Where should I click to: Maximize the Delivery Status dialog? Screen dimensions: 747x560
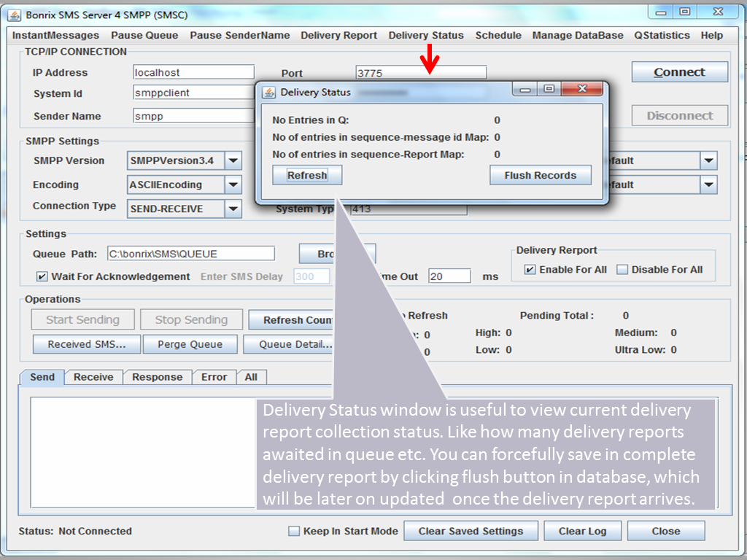click(x=549, y=89)
